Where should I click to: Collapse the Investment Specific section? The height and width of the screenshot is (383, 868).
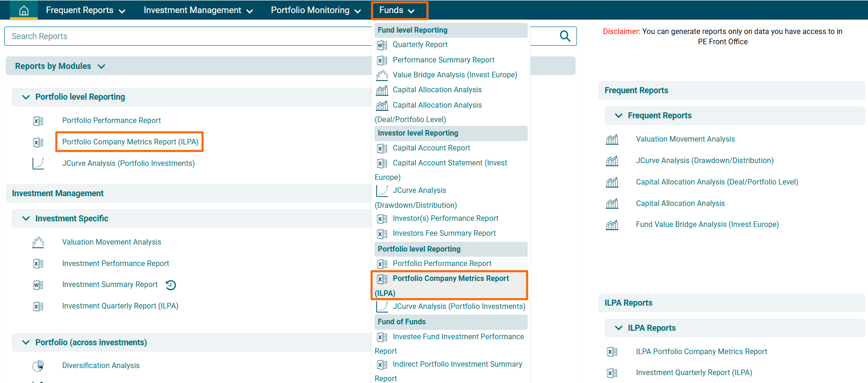(x=26, y=219)
